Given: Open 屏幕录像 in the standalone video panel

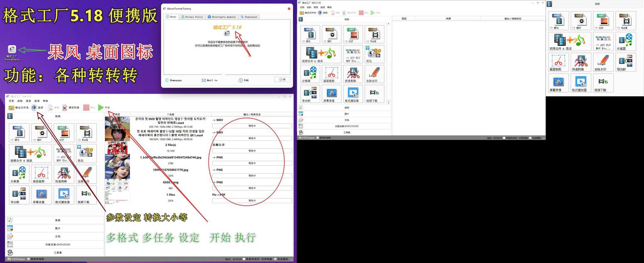Looking at the screenshot, I should click(558, 83).
